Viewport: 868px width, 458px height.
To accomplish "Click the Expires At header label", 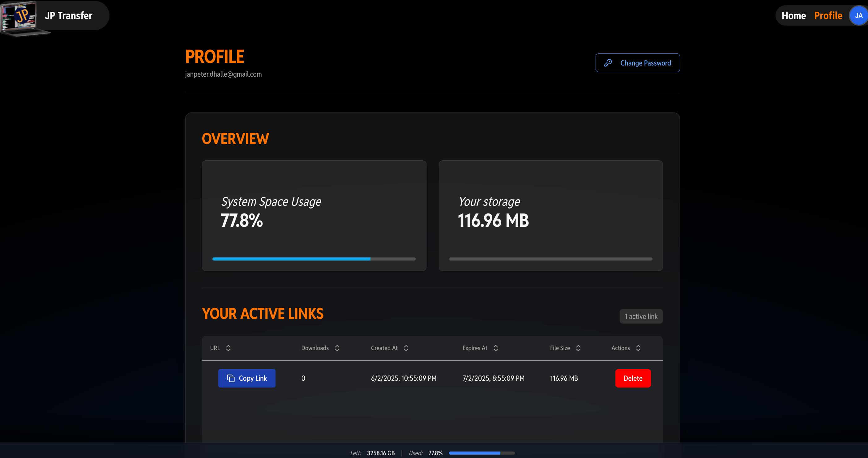I will pos(475,348).
